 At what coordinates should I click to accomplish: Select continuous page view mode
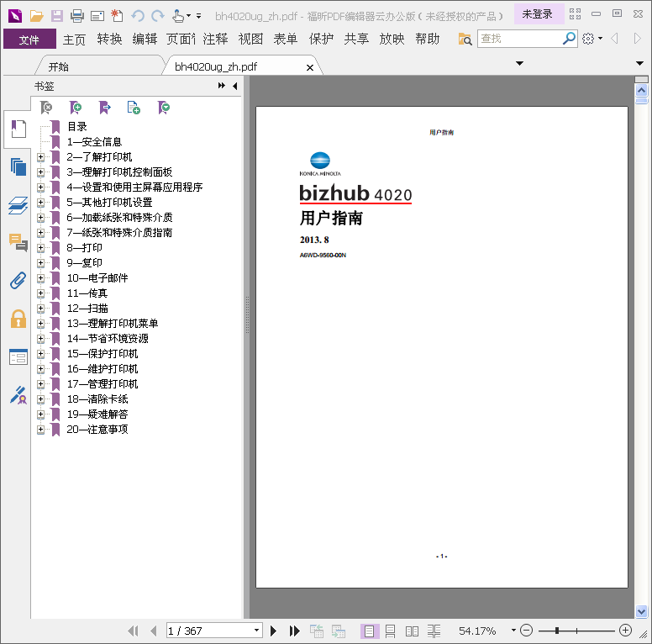(390, 631)
